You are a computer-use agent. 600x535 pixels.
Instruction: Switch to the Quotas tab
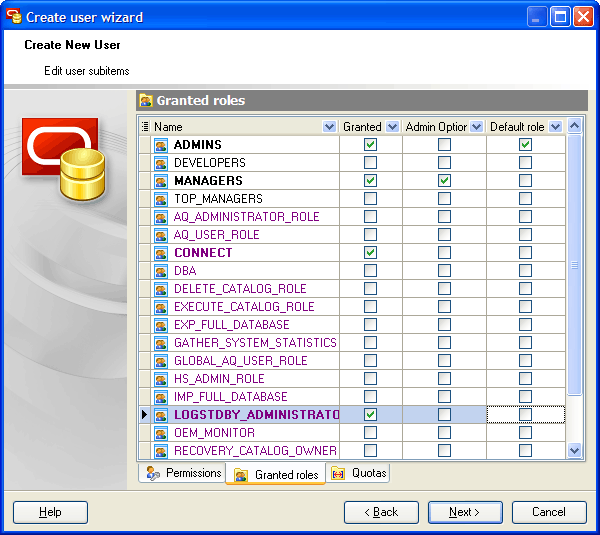pyautogui.click(x=359, y=473)
